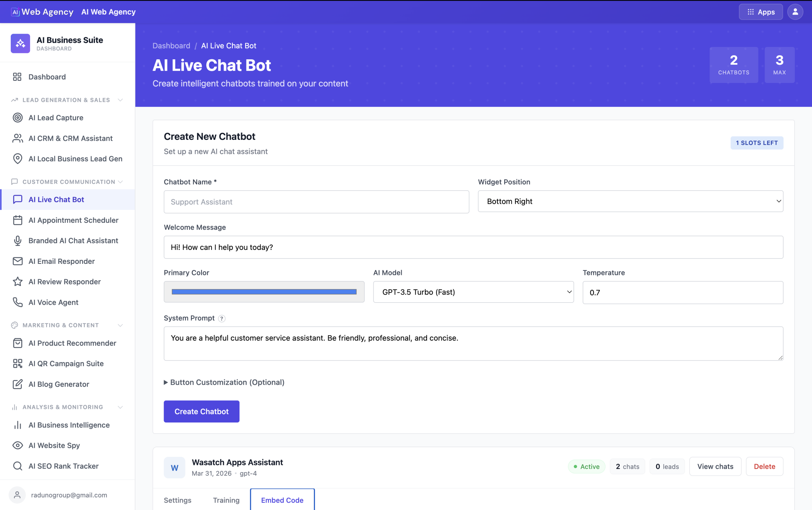Click the Wasatch Apps Assistant W avatar
The height and width of the screenshot is (510, 812).
coord(174,468)
